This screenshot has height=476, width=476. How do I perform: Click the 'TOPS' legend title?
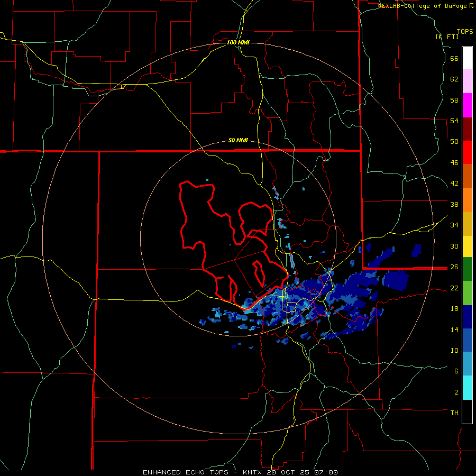(465, 31)
